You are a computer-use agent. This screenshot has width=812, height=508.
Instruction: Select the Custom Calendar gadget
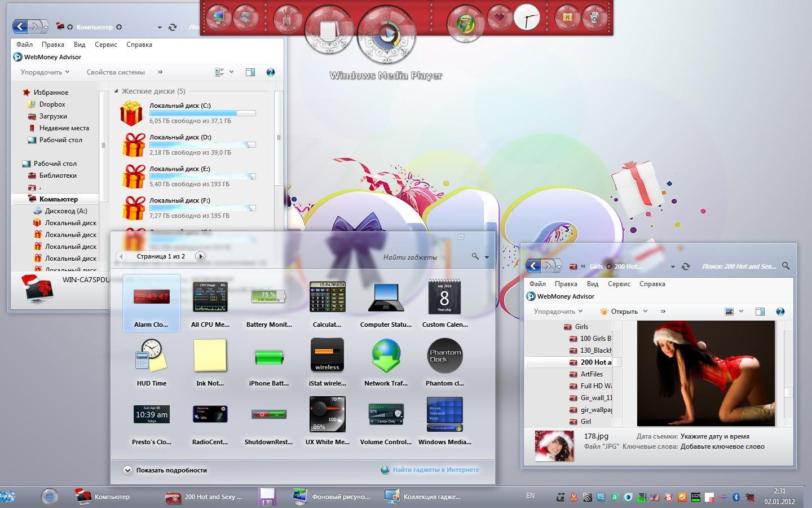pyautogui.click(x=444, y=303)
